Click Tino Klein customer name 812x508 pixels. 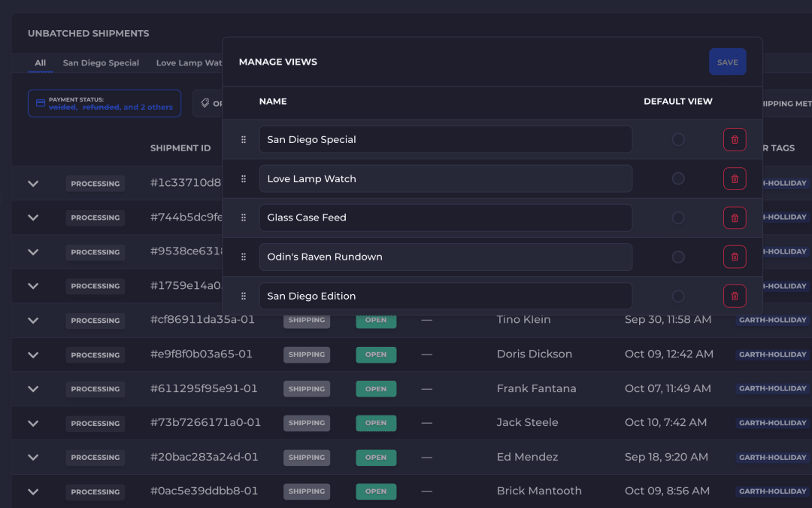523,319
